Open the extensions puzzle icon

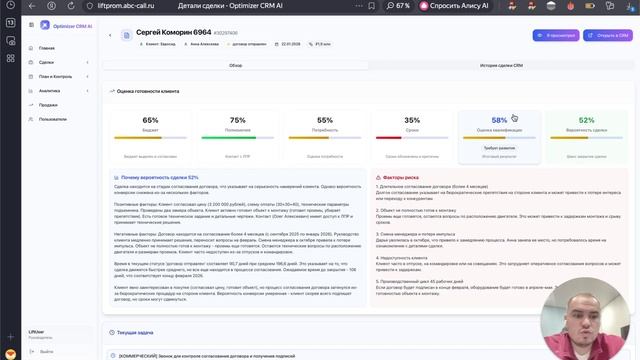pyautogui.click(x=610, y=6)
